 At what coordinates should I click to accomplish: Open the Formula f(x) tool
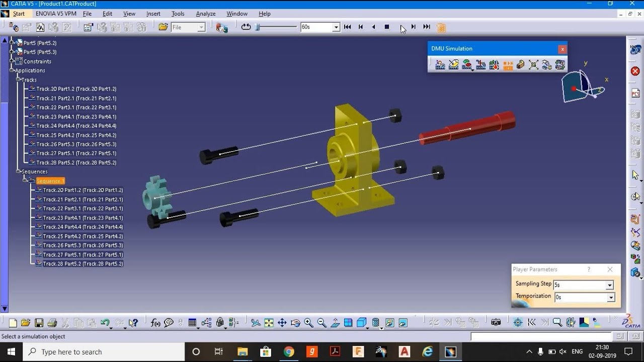pyautogui.click(x=155, y=323)
